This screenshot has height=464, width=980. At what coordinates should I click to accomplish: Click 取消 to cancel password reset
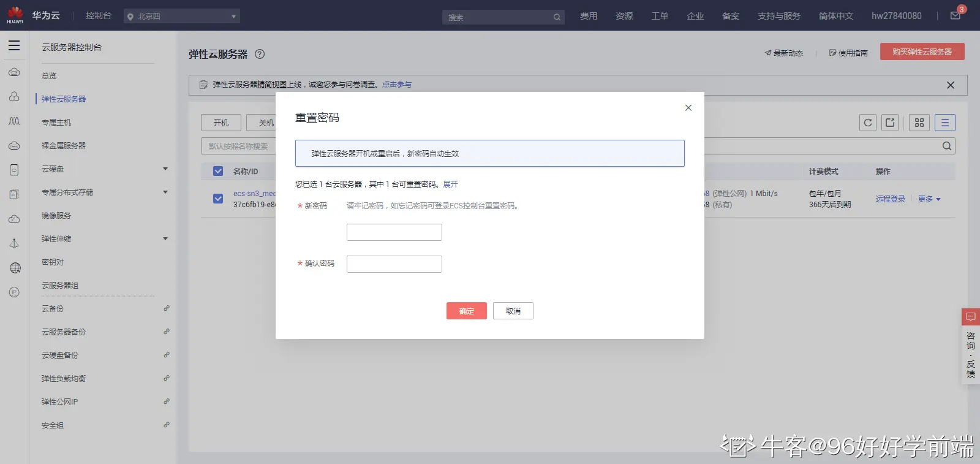(x=513, y=311)
